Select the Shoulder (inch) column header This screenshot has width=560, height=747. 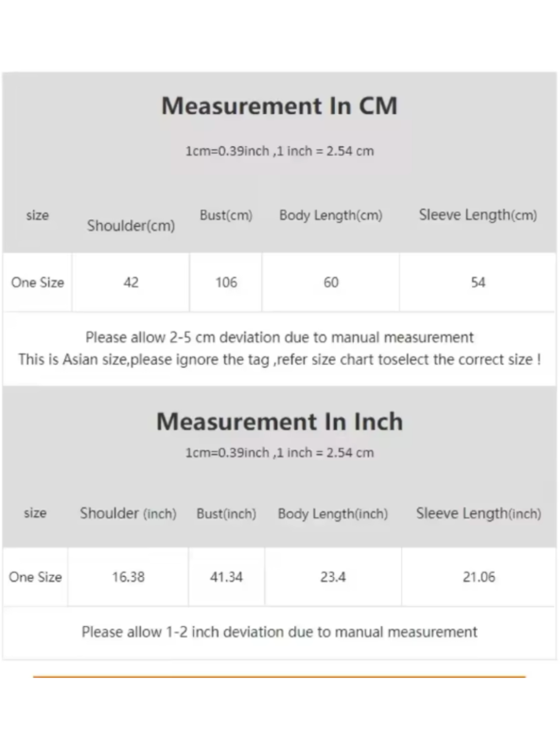[x=128, y=514]
